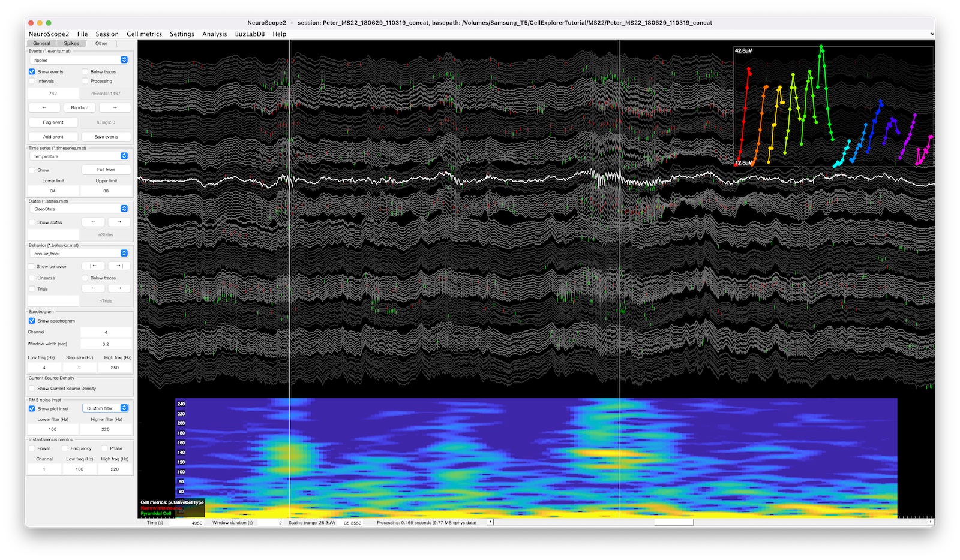960x560 pixels.
Task: Open the Custom filter dropdown
Action: (106, 408)
